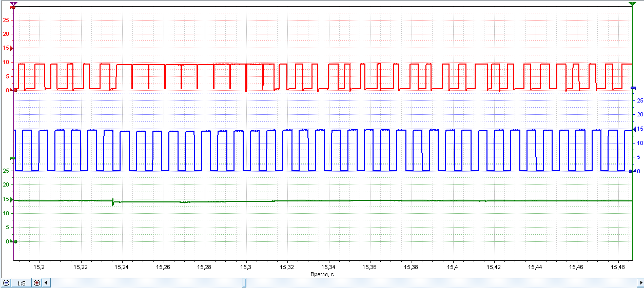
Task: Click the 15,24 time axis tick label
Action: click(122, 268)
